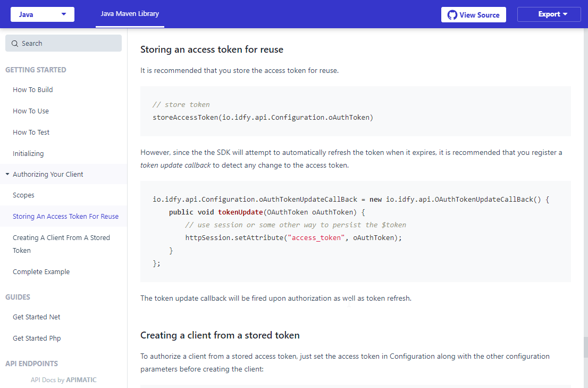588x388 pixels.
Task: Select Storing An Access Token For Reuse
Action: point(65,216)
